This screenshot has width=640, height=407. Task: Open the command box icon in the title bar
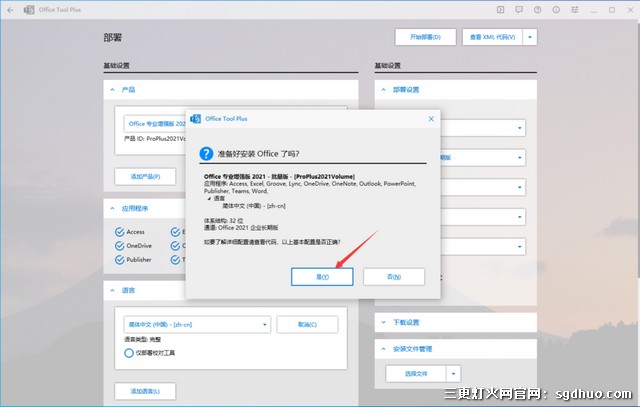tap(500, 10)
